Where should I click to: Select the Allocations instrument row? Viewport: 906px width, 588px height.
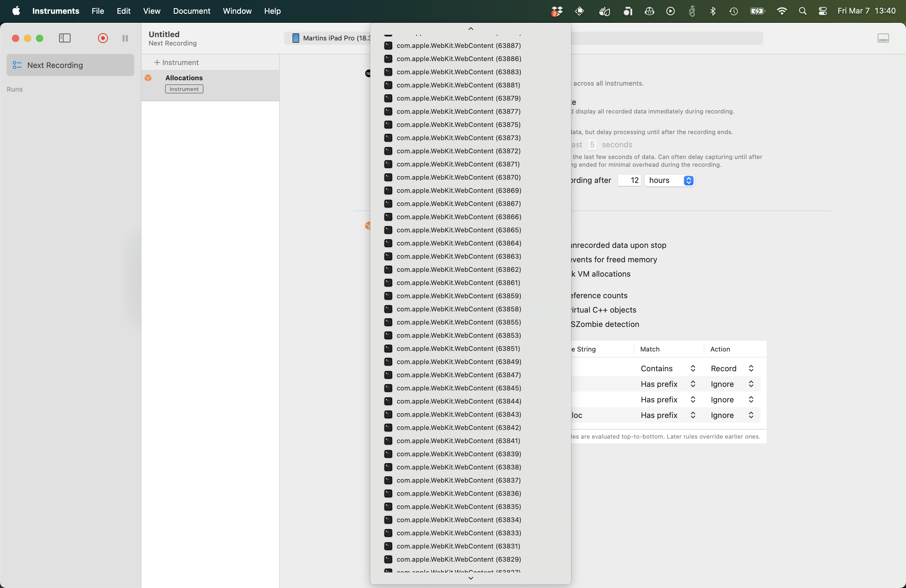point(210,85)
